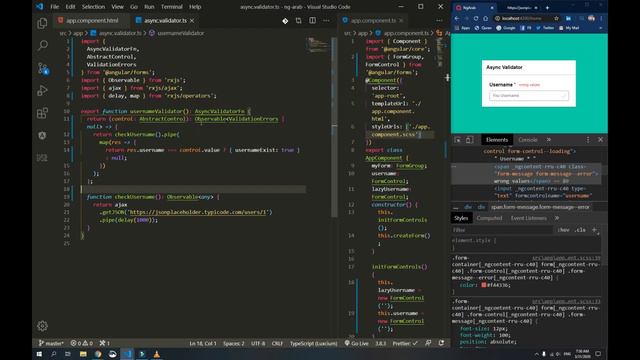
Task: Open the File menu
Action: [54, 7]
